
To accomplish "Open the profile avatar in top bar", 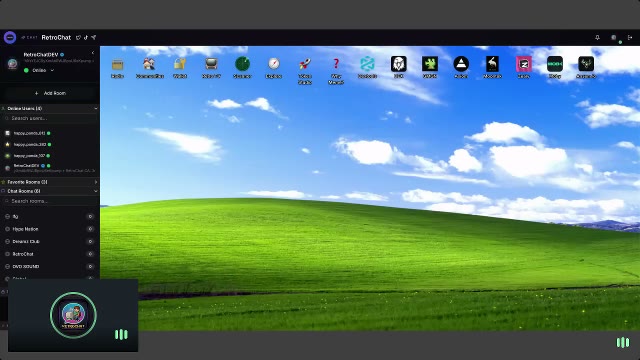I will [x=614, y=38].
